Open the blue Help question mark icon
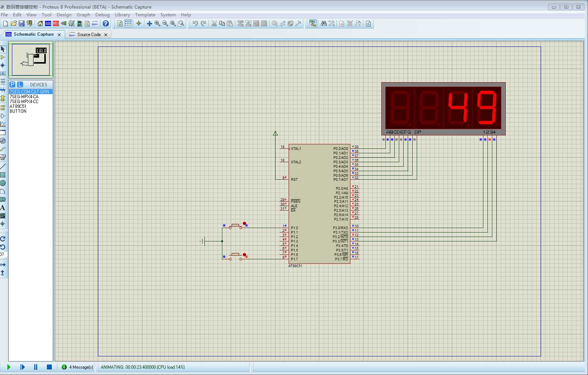588x375 pixels. (106, 23)
